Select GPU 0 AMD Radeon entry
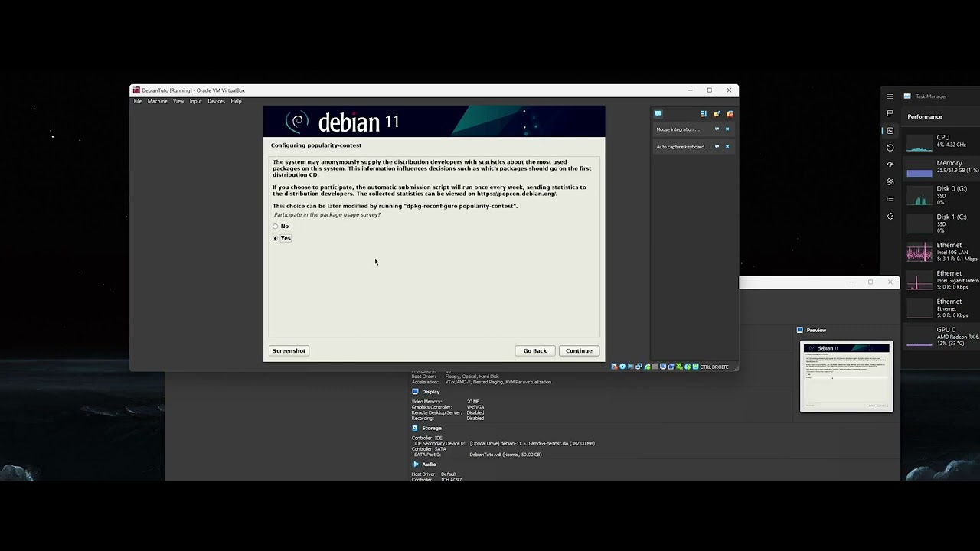This screenshot has height=551, width=980. point(942,336)
